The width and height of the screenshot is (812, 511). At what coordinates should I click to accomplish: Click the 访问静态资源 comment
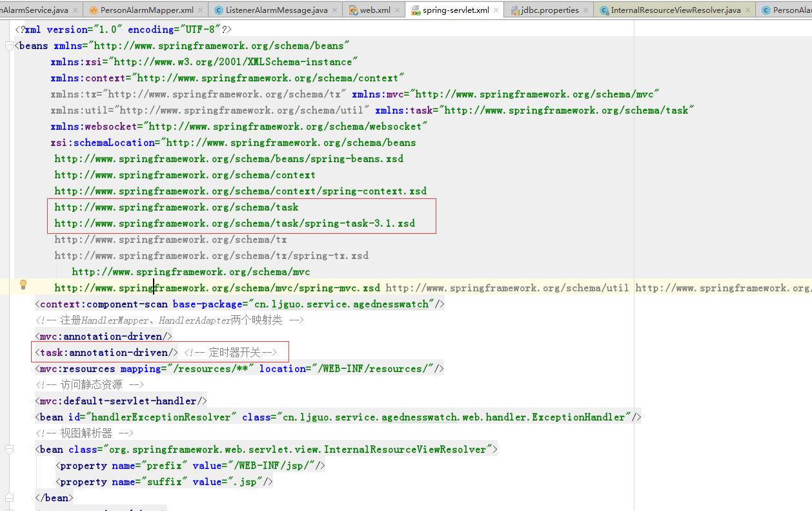click(90, 385)
